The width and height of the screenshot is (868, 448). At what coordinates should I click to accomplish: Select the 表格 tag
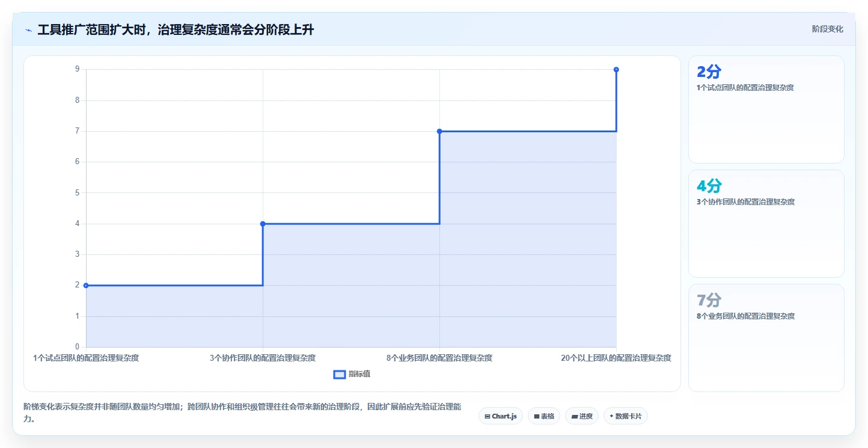(544, 416)
